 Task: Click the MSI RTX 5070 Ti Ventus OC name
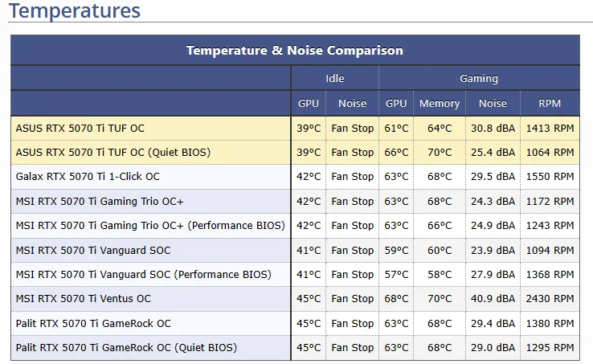click(x=84, y=299)
